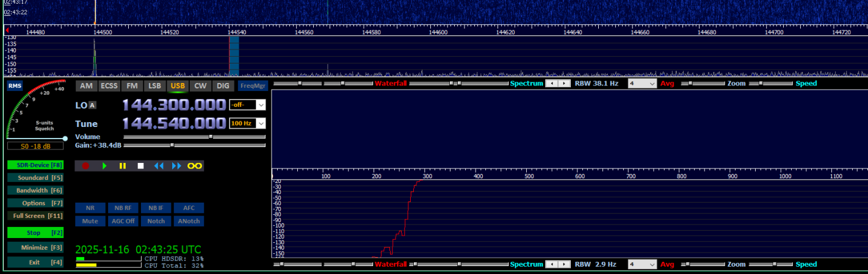
Task: Enable loop playback with the infinity icon
Action: [x=195, y=165]
